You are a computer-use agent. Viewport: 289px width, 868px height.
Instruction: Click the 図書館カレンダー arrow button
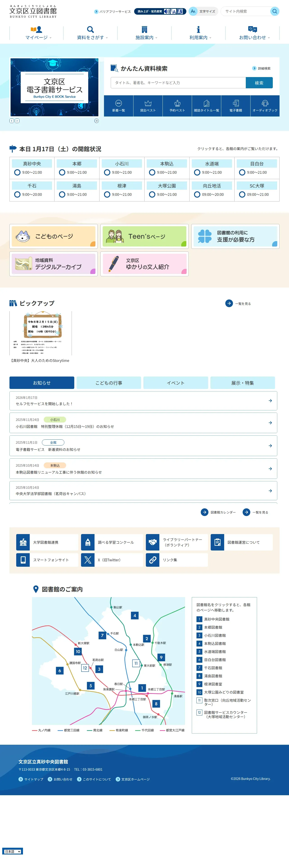click(205, 512)
